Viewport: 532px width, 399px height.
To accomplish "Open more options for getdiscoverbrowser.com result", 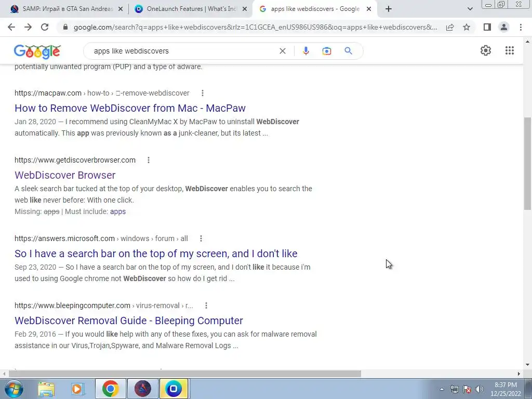I will coord(148,160).
